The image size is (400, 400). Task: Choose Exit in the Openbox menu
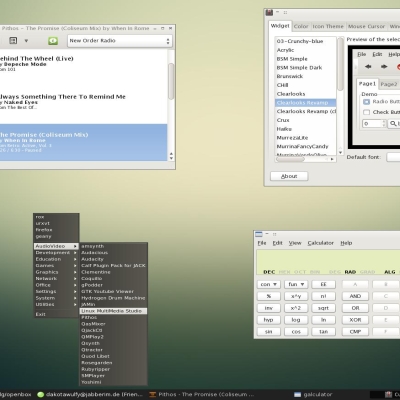coord(56,314)
